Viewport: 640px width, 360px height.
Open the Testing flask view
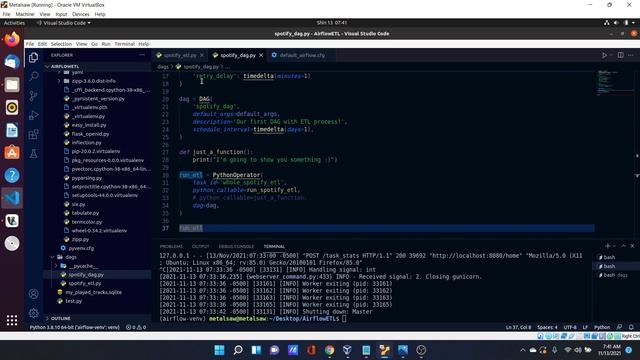click(x=34, y=153)
